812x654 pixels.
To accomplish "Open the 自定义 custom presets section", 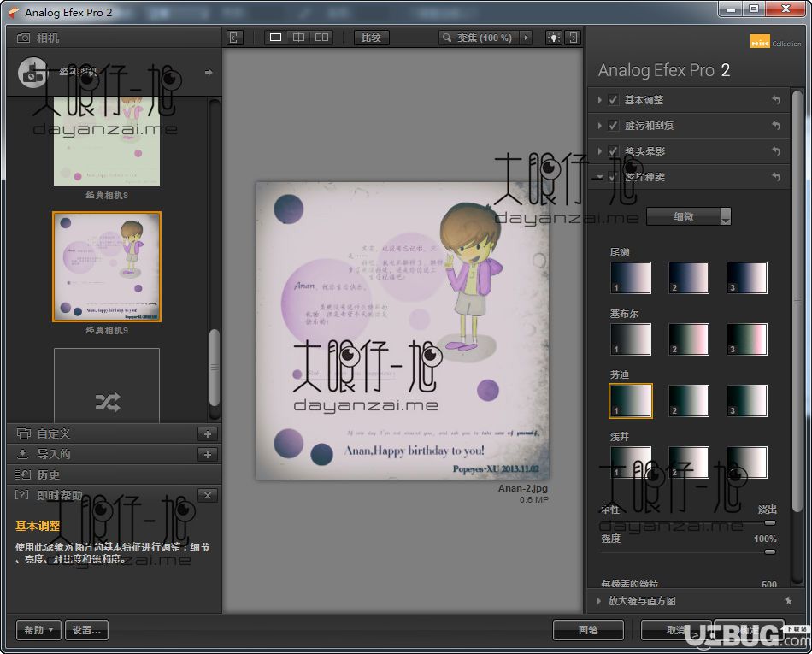I will tap(101, 433).
